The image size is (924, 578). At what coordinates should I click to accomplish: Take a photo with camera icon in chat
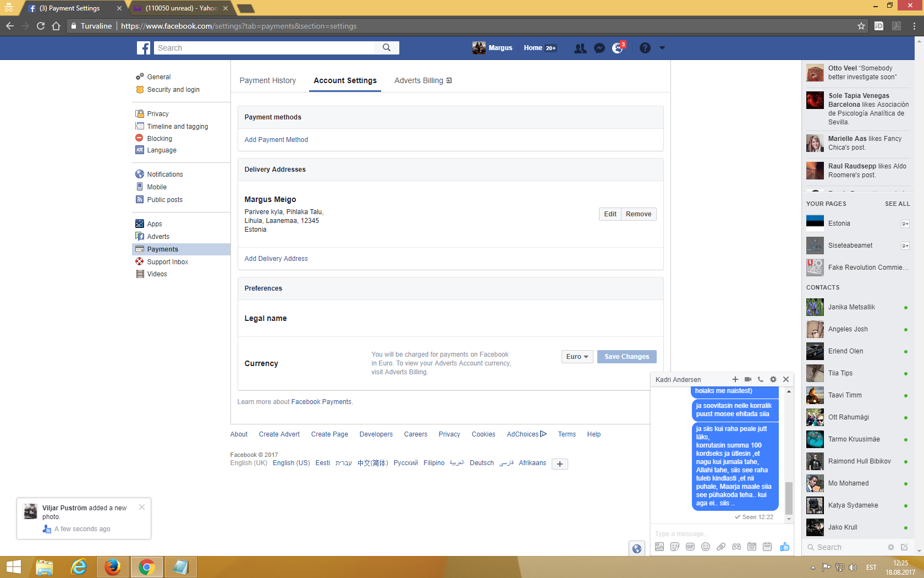pos(752,547)
